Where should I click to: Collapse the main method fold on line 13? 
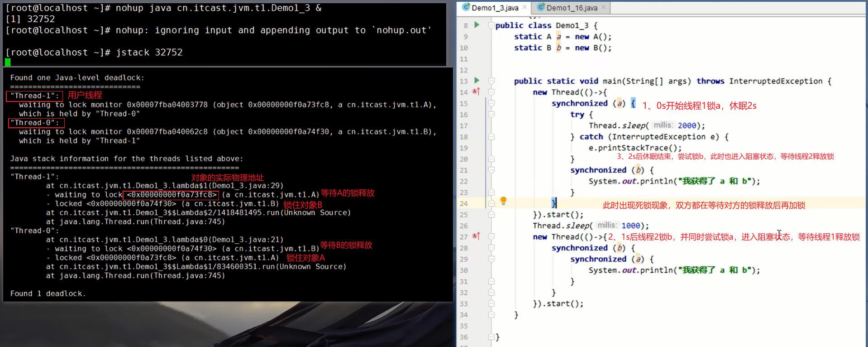click(491, 81)
